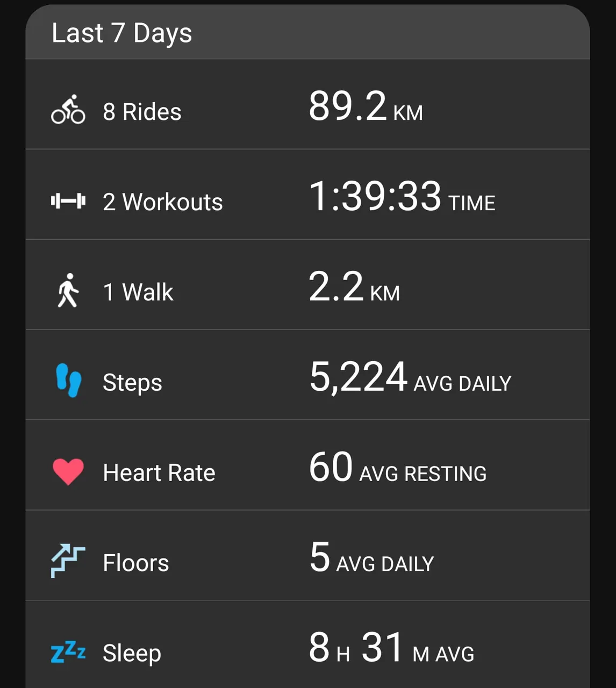Tap the walking person icon
The height and width of the screenshot is (688, 616).
pyautogui.click(x=68, y=291)
